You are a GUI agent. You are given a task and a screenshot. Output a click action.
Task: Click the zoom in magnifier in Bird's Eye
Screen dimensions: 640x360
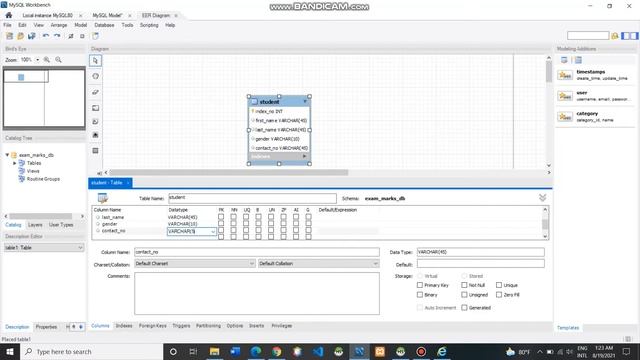pos(47,60)
